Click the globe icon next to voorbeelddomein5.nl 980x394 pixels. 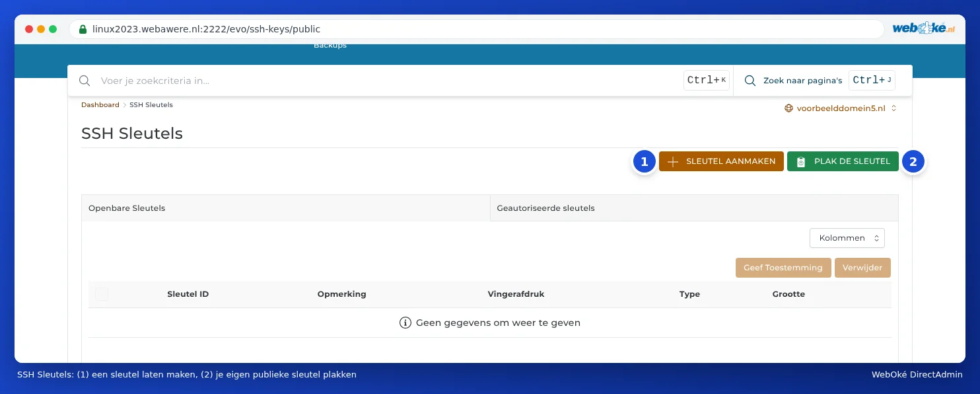[788, 108]
